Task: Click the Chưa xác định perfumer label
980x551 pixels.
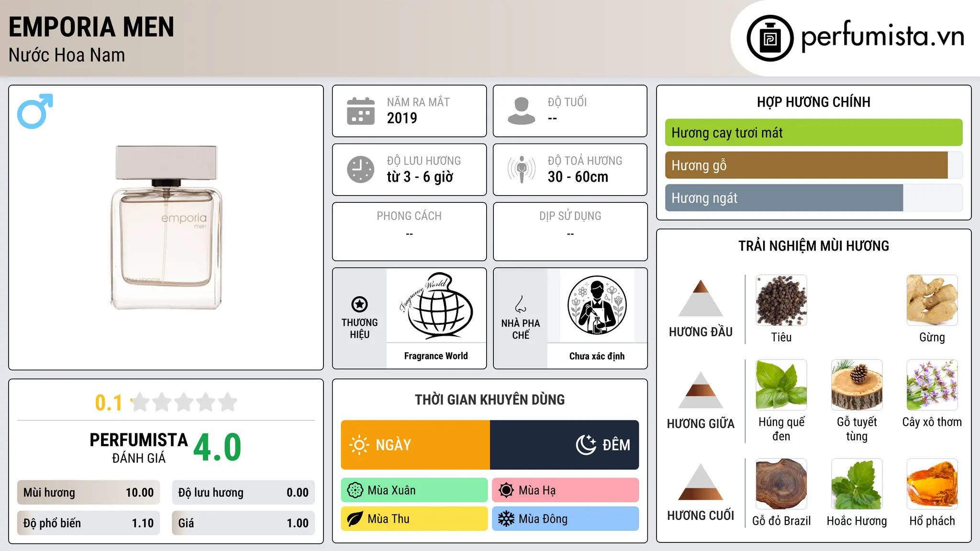Action: pyautogui.click(x=597, y=356)
